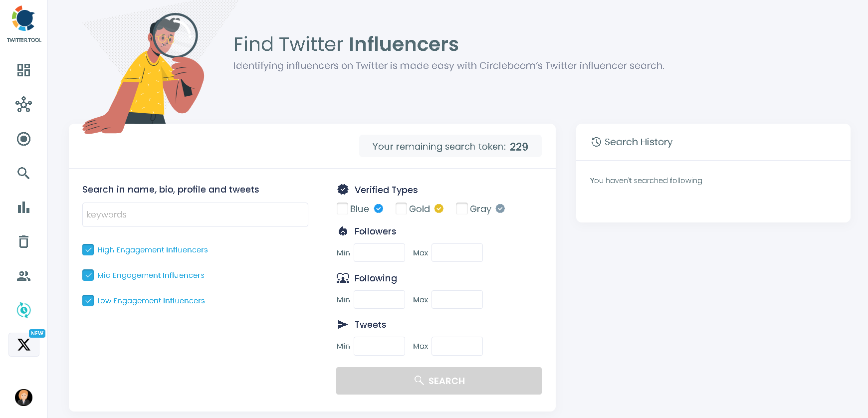Open the dashboard grid icon in sidebar

pyautogui.click(x=23, y=70)
